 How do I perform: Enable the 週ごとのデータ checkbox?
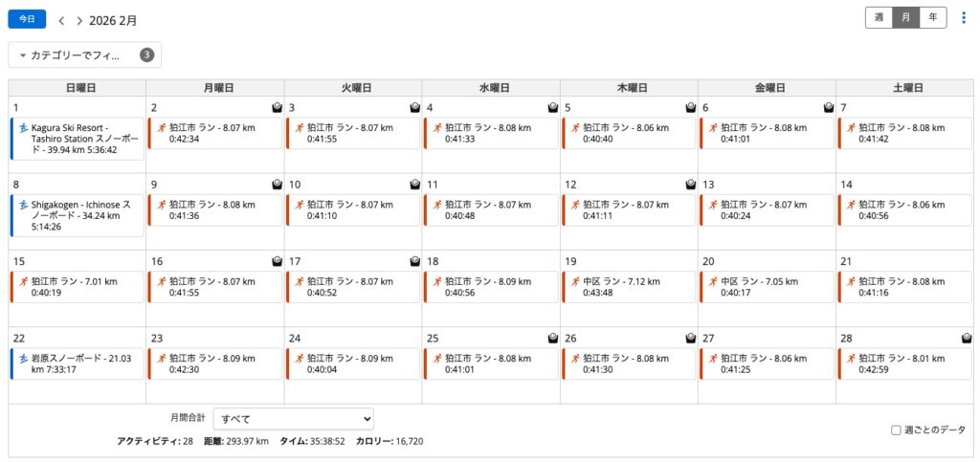point(896,430)
